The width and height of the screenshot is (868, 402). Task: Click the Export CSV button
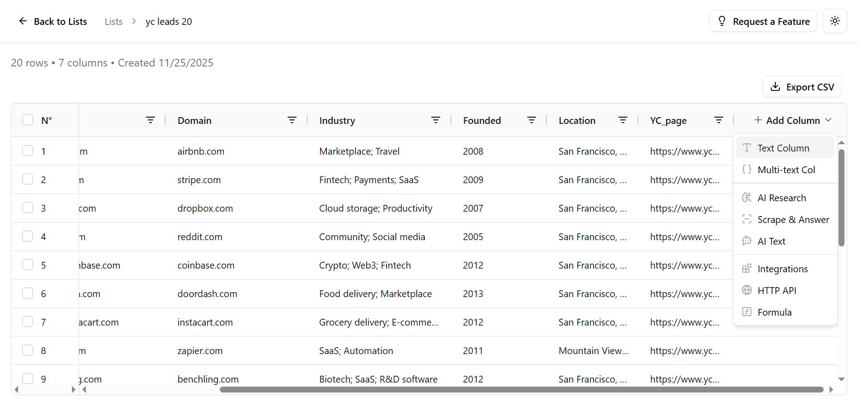[x=802, y=87]
